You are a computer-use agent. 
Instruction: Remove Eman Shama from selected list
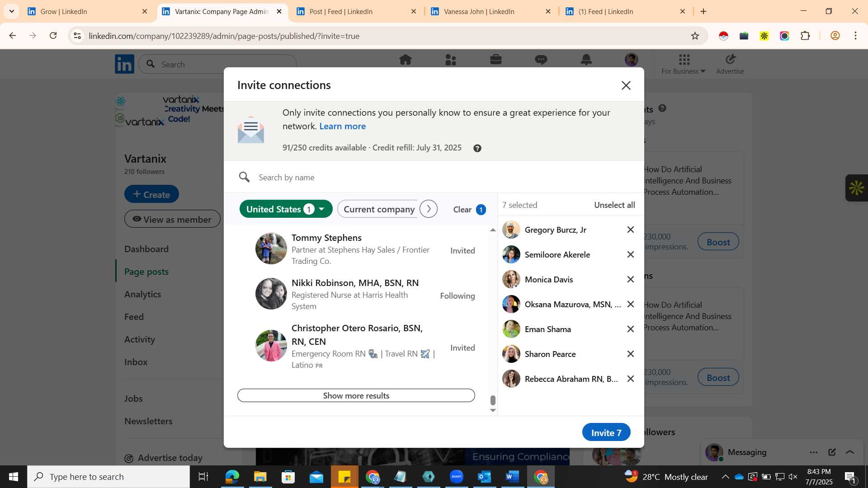coord(630,329)
